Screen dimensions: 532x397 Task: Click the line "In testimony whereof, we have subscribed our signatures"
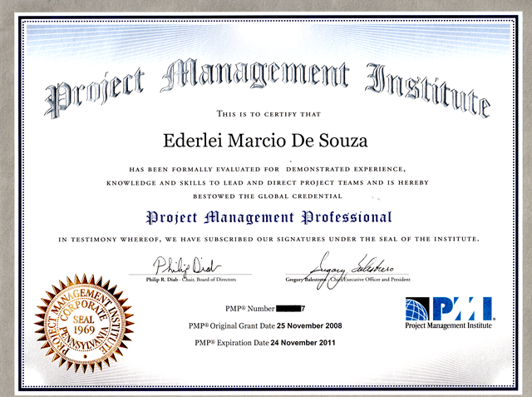pos(268,239)
